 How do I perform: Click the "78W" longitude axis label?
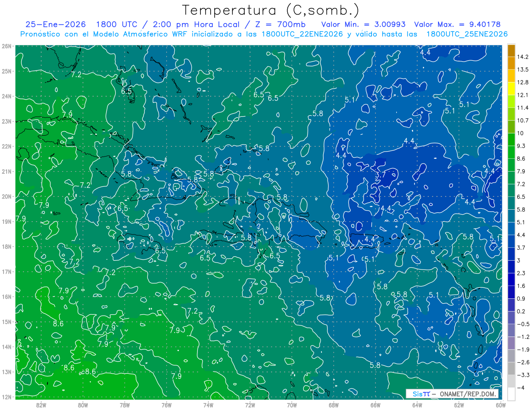point(125,405)
